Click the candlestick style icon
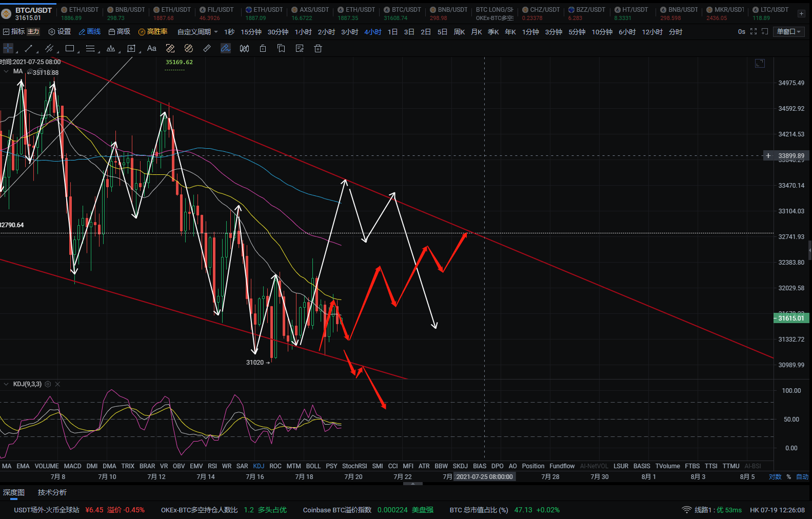 [244, 48]
